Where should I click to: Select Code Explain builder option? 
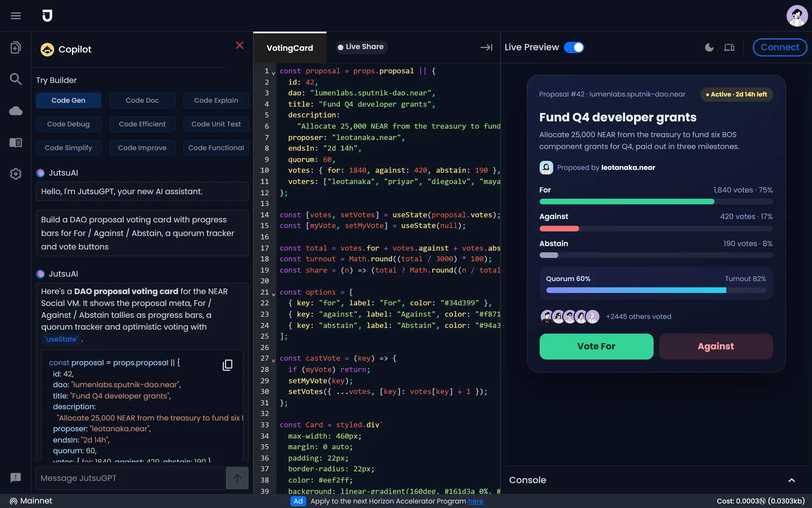[x=216, y=100]
